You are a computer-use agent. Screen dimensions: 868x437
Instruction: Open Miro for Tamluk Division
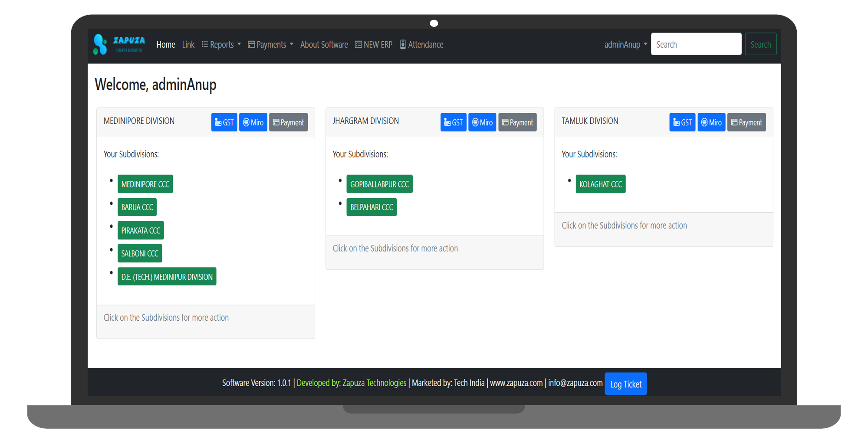(x=711, y=122)
